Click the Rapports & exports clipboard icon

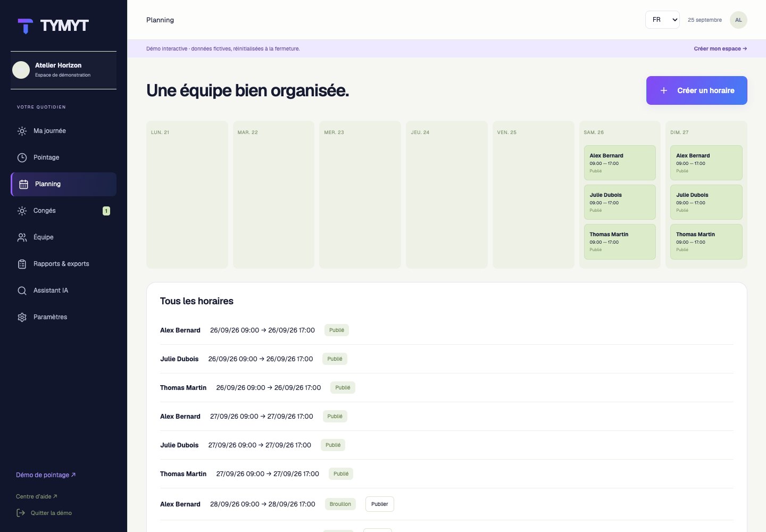pos(22,264)
